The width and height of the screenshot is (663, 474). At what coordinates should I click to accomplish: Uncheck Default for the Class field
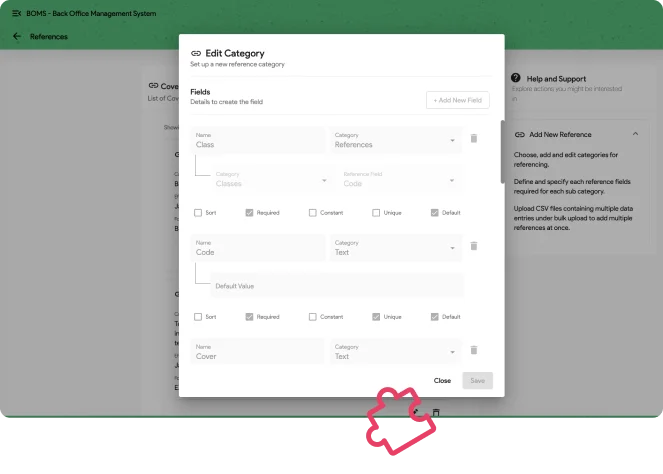(435, 213)
